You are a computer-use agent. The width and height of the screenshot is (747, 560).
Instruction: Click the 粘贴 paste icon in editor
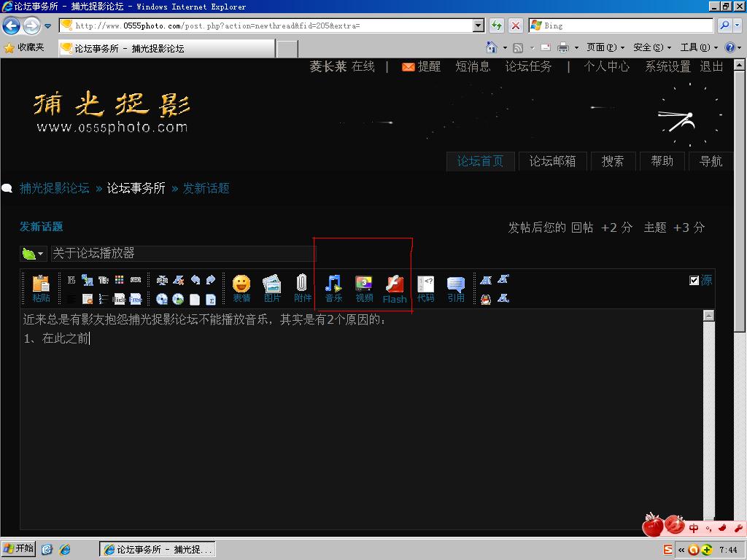(x=41, y=287)
